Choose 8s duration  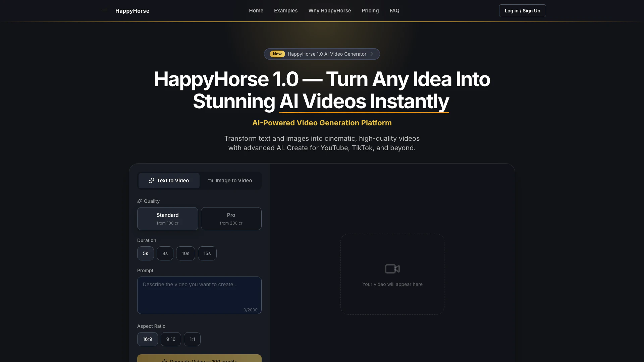[x=165, y=253]
